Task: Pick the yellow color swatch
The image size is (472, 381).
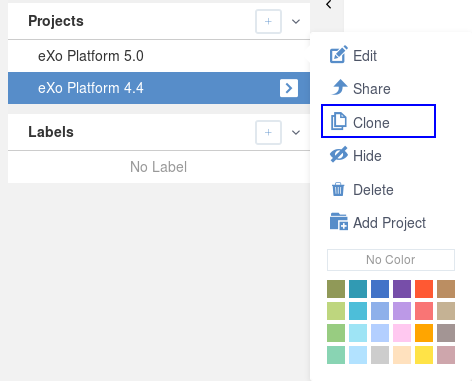Action: (x=424, y=355)
